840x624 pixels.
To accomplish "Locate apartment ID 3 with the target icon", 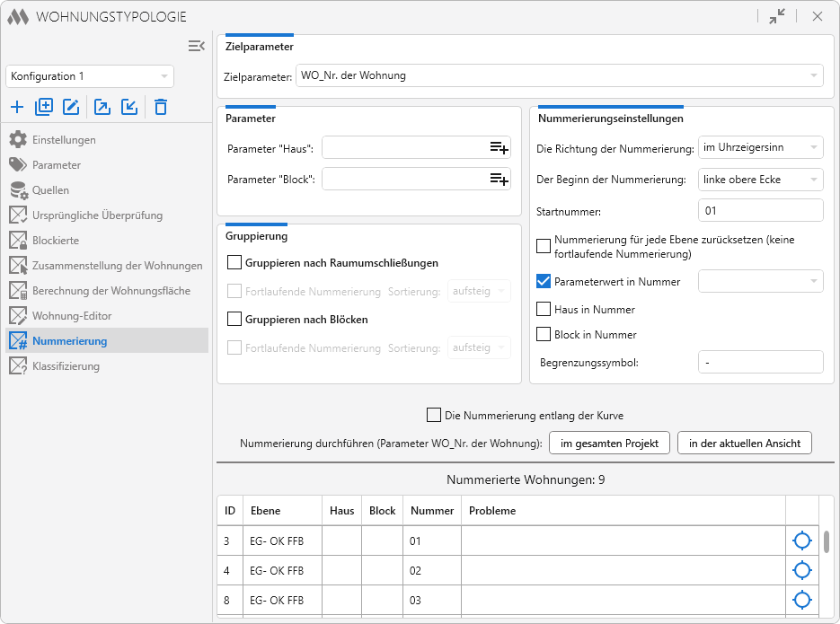I will [801, 541].
